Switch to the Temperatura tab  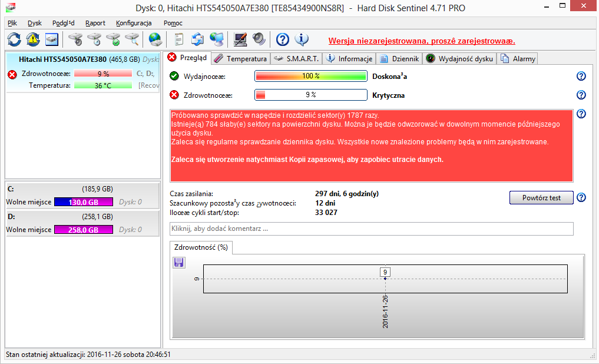tap(241, 59)
